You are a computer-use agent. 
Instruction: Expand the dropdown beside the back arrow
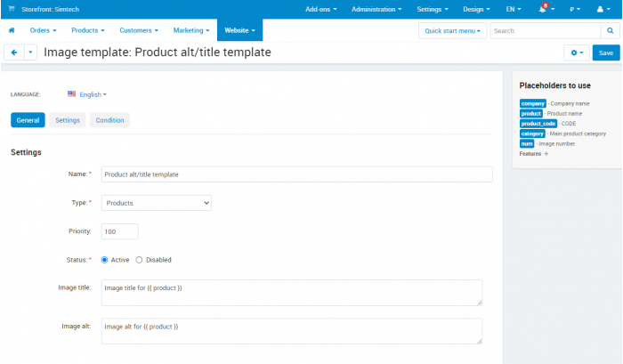click(x=30, y=53)
